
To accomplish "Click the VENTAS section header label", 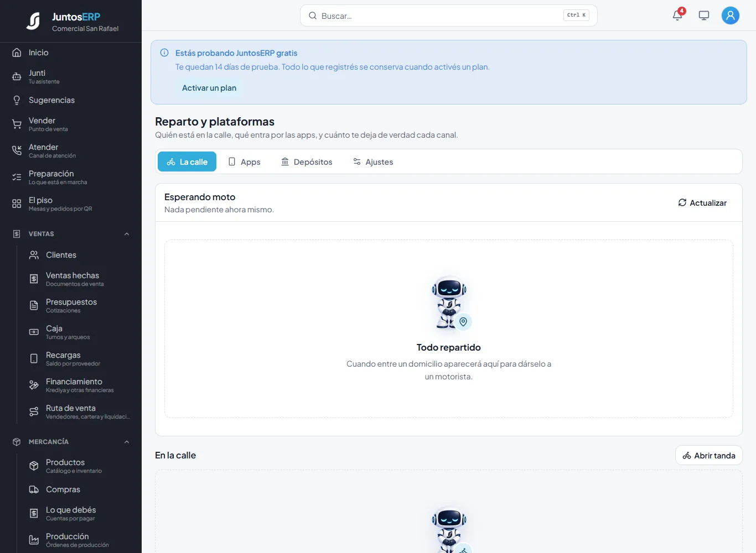I will pyautogui.click(x=42, y=234).
